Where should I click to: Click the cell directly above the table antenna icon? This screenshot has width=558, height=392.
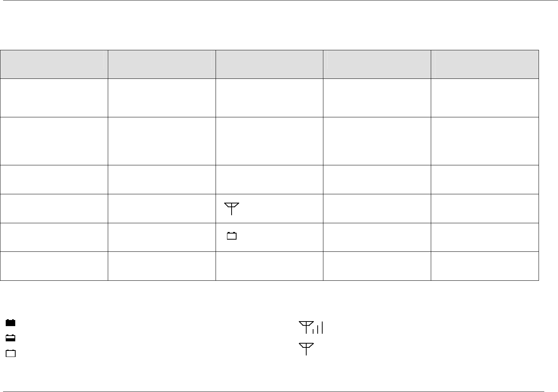click(x=269, y=179)
